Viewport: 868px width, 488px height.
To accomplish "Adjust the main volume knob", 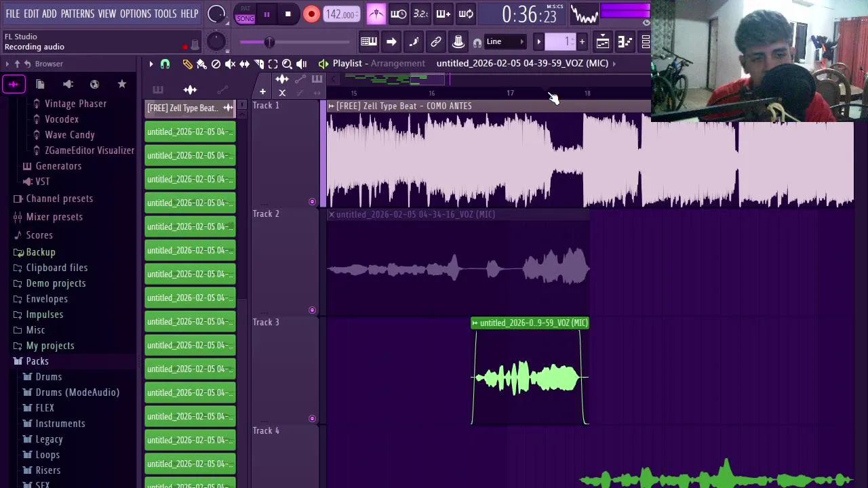I will pos(216,14).
